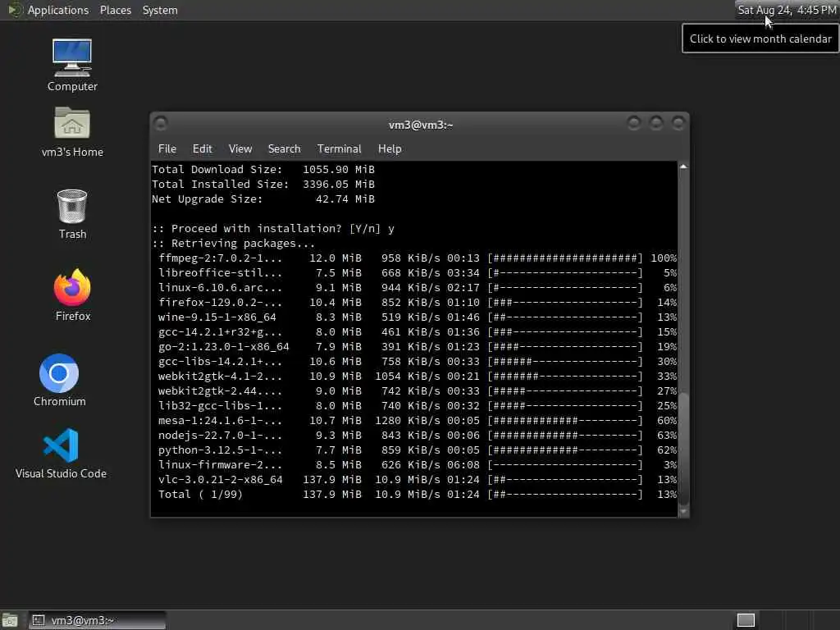Click the terminal scrollbar down arrow
The image size is (840, 630).
pos(683,512)
